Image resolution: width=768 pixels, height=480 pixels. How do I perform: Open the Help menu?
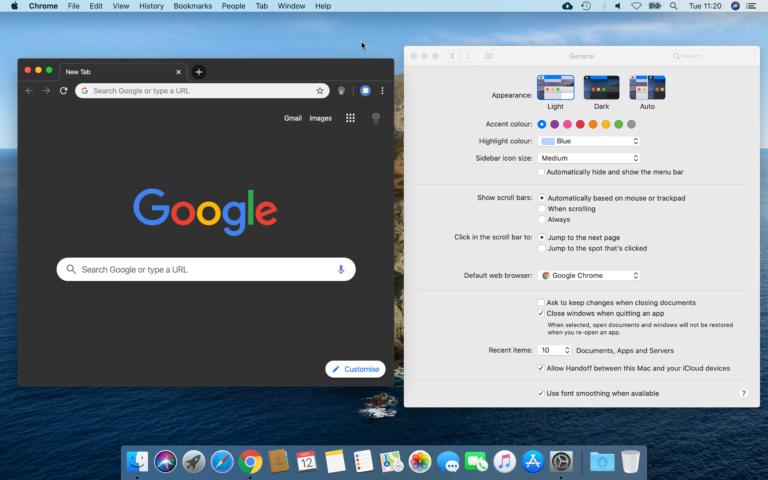[x=323, y=6]
